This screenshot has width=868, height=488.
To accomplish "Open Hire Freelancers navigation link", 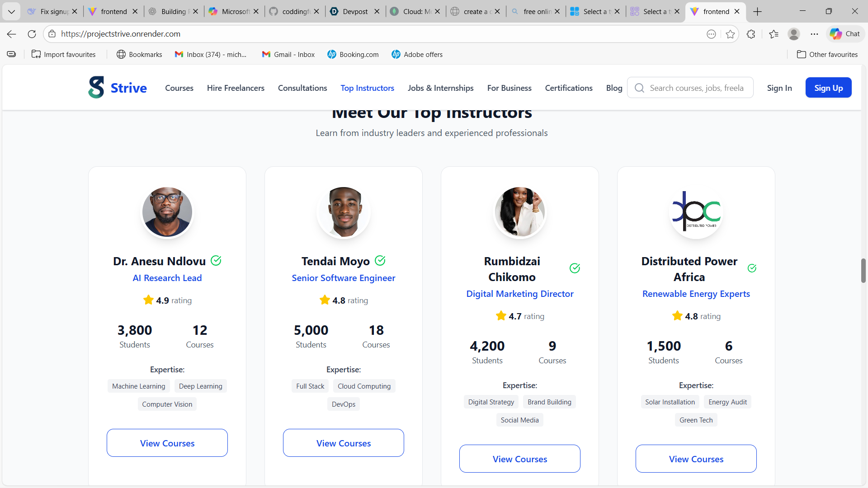I will (236, 88).
